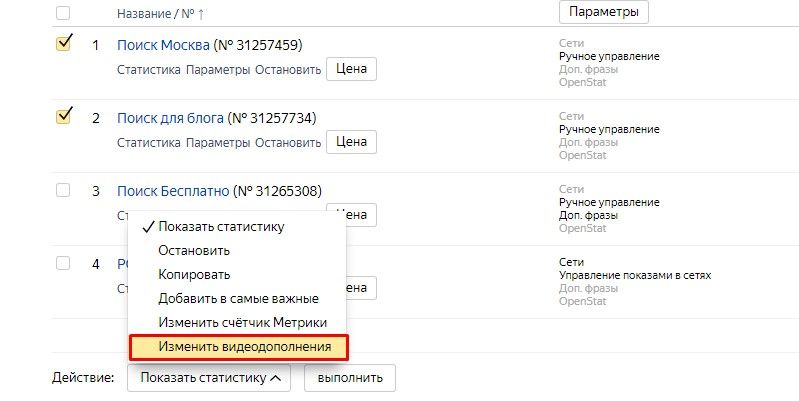Select Остановить in the action menu
This screenshot has height=401, width=799.
pyautogui.click(x=194, y=250)
